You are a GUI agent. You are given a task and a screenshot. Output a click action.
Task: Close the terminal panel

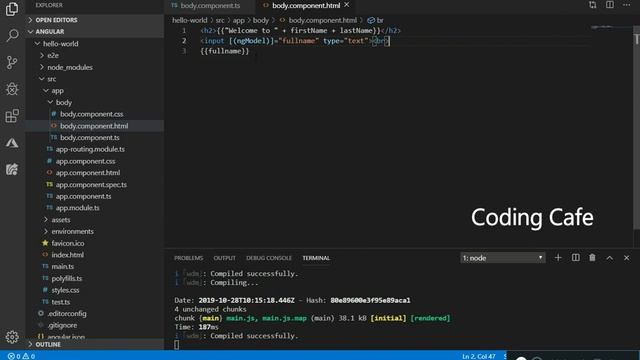[627, 258]
